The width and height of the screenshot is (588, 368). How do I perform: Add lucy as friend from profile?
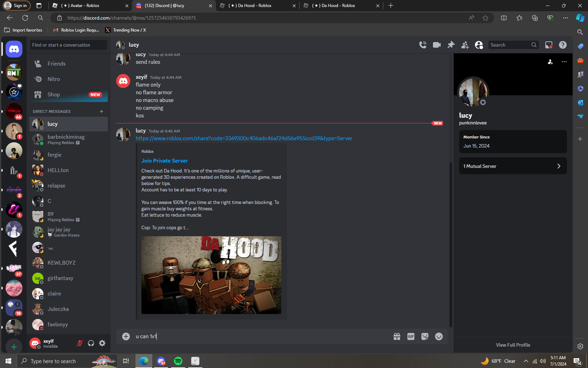point(550,62)
